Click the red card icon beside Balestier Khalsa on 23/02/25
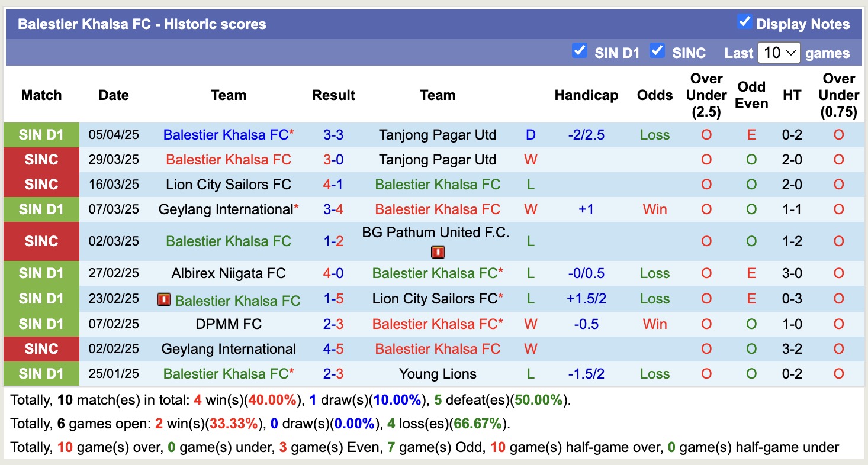 tap(165, 300)
